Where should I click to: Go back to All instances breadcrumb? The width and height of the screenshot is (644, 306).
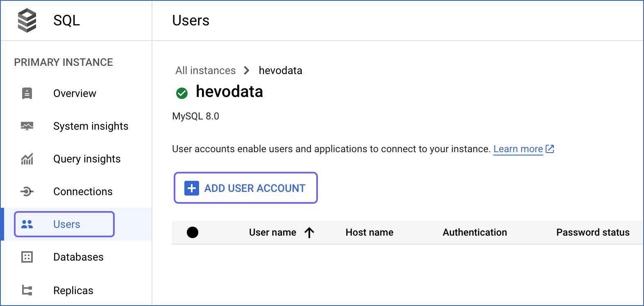click(x=206, y=70)
